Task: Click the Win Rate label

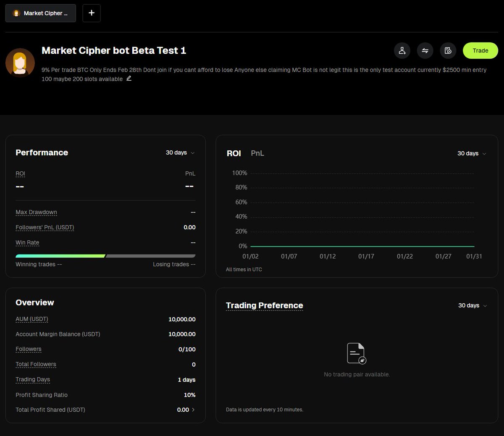Action: 27,242
